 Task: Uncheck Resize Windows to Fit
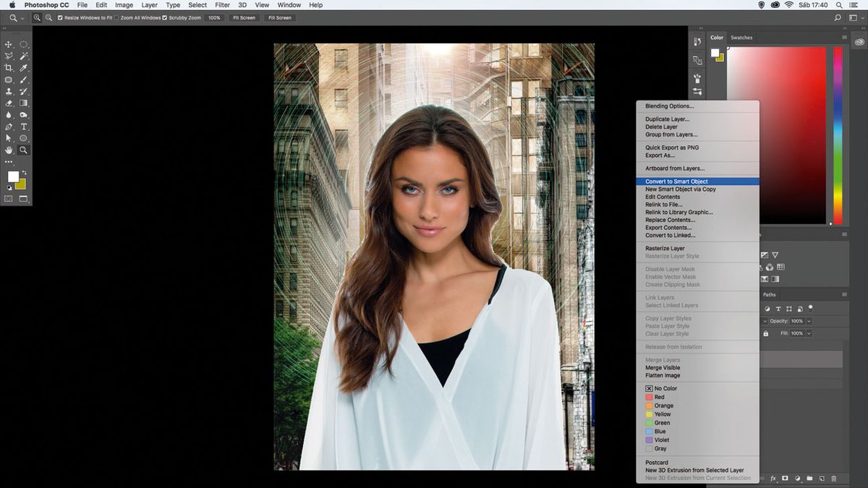pyautogui.click(x=59, y=17)
